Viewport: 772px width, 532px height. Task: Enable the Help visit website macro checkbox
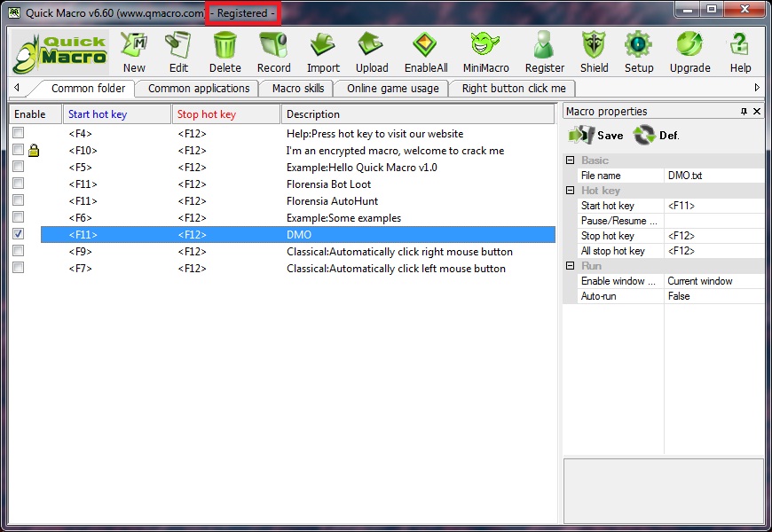(19, 133)
